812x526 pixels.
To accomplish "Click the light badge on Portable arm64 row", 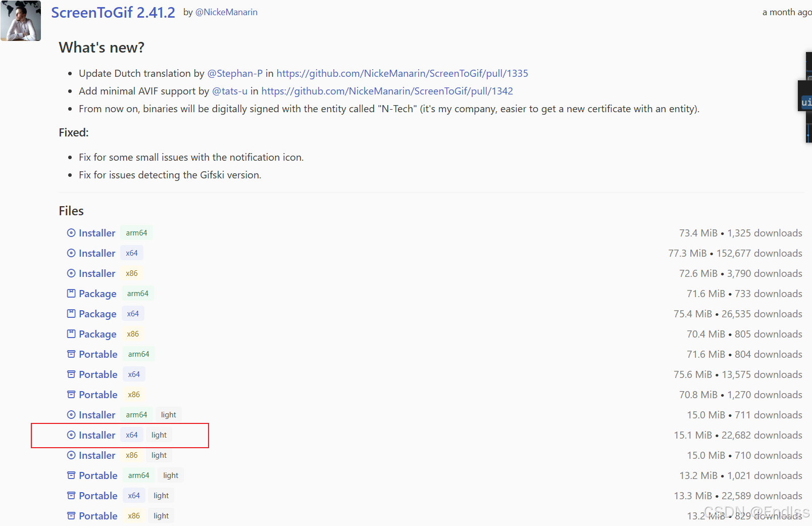I will point(171,475).
